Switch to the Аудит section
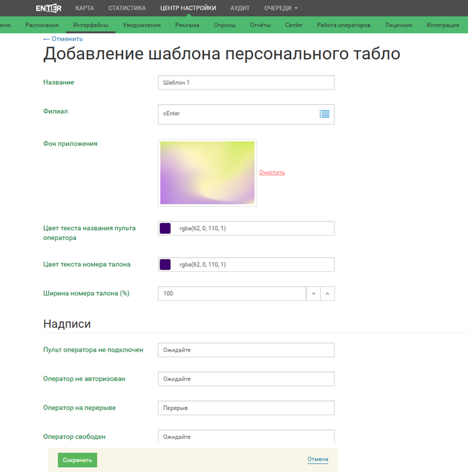 click(240, 8)
